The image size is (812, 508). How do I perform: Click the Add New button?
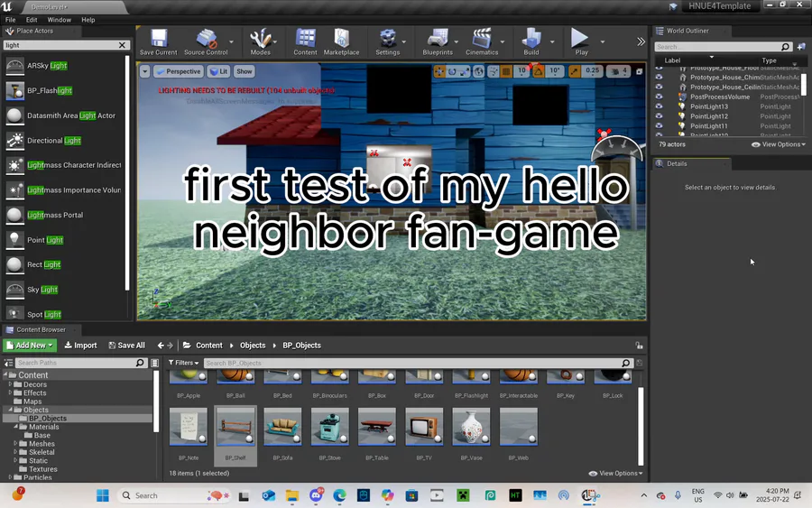30,346
